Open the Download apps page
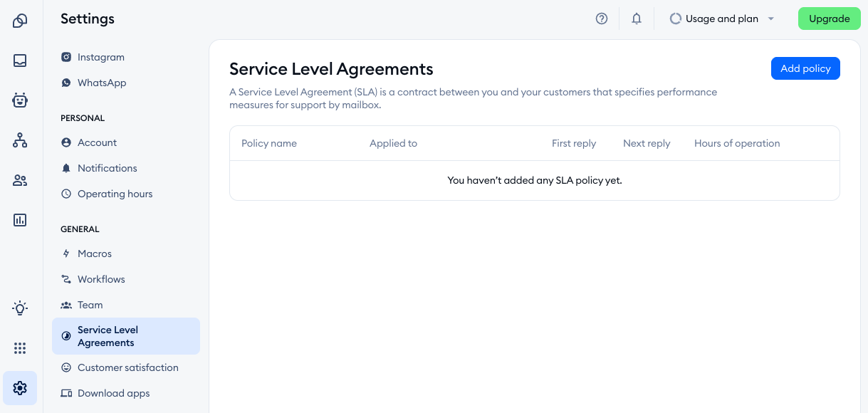This screenshot has width=868, height=413. (x=113, y=393)
